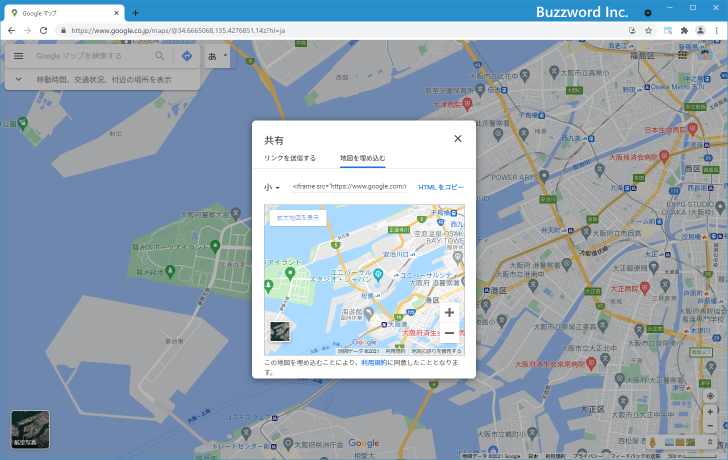Open the Google apps grid
Viewport: 728px width, 460px height.
[x=682, y=55]
